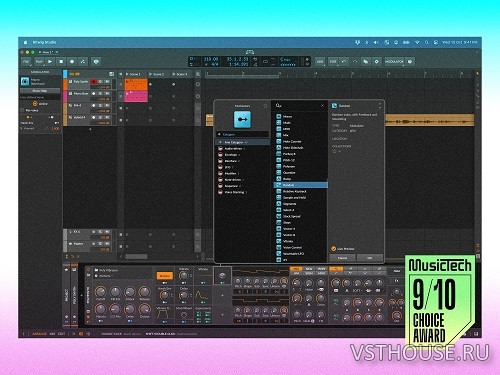Filter browser by Envelope category
Image resolution: width=500 pixels, height=375 pixels.
pyautogui.click(x=242, y=155)
